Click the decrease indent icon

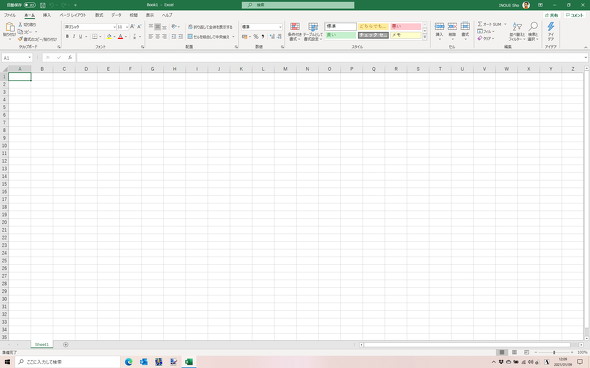tap(173, 36)
